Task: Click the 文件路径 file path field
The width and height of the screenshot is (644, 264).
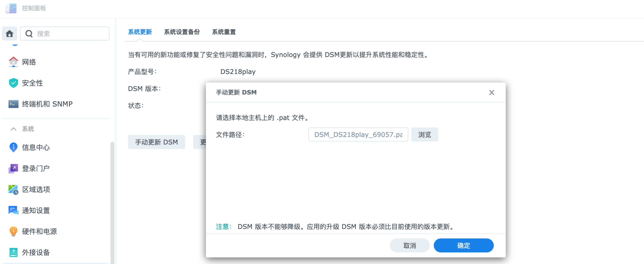Action: click(358, 134)
